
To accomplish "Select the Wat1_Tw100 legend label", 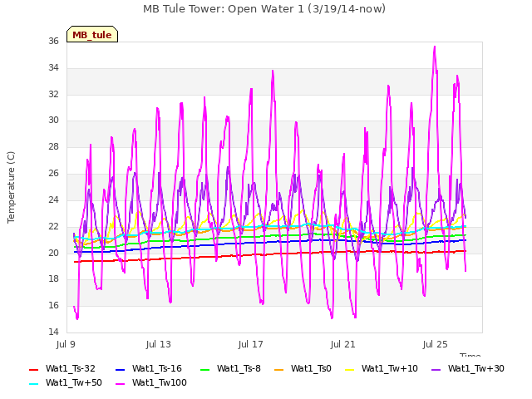I will (160, 382).
